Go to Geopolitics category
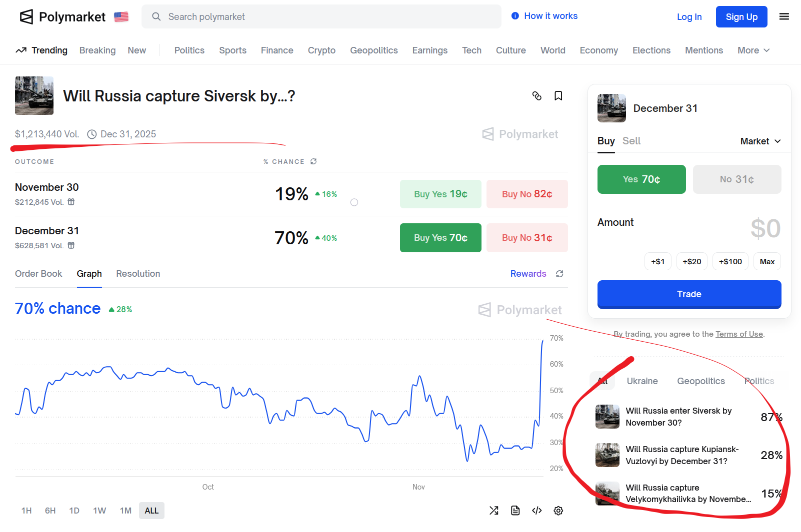Screen dimensions: 801x532 (x=374, y=50)
